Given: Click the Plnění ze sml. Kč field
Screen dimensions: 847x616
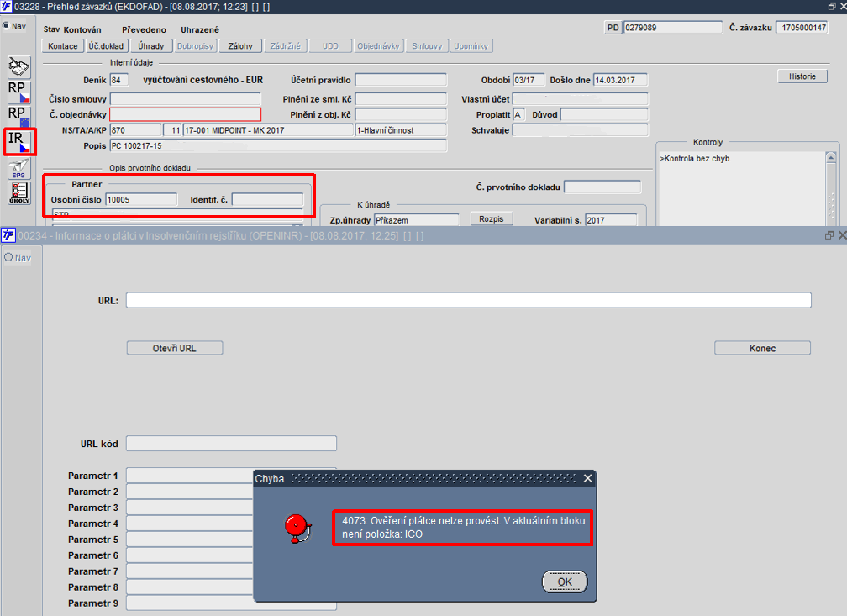Looking at the screenshot, I should [x=401, y=99].
